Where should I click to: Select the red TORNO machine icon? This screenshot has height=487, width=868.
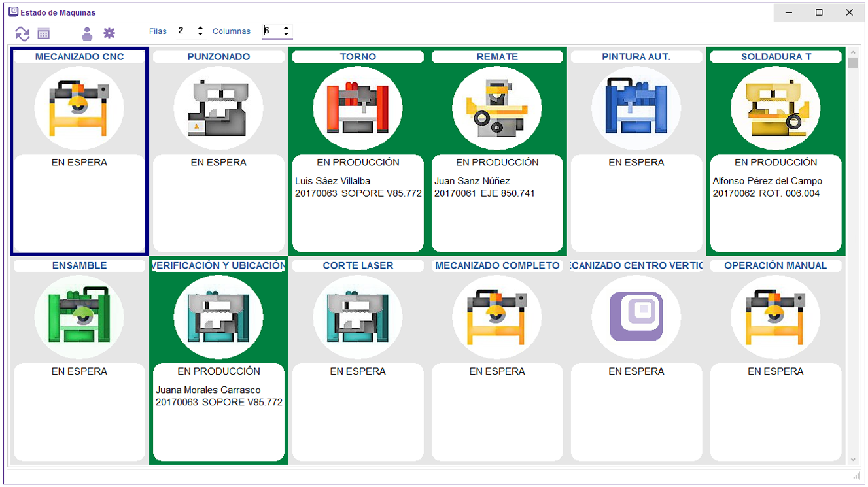click(358, 108)
